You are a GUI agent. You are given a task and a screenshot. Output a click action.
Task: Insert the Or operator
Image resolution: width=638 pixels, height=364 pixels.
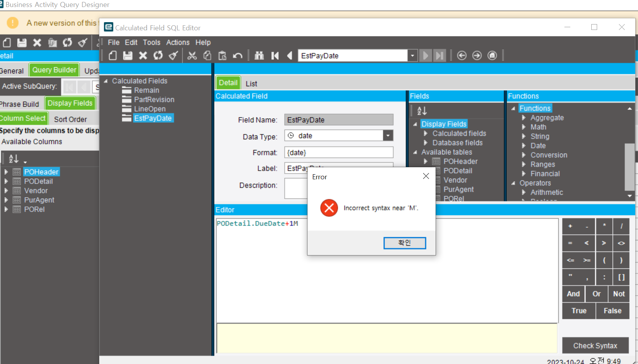pos(596,294)
